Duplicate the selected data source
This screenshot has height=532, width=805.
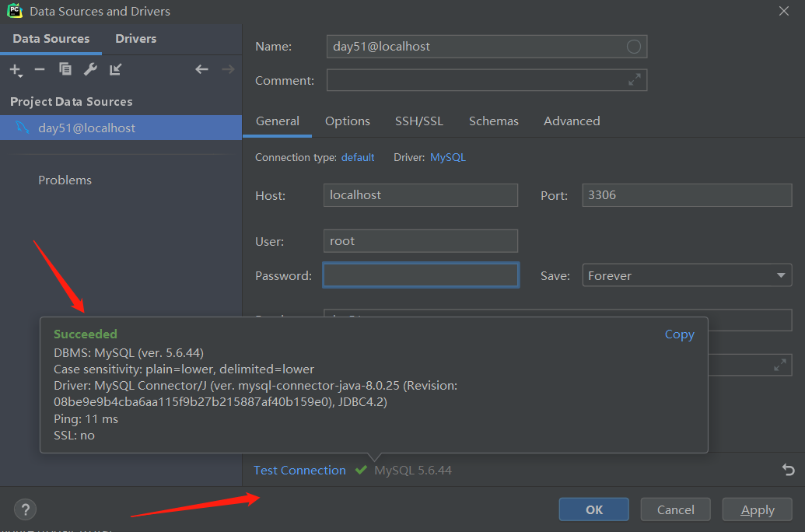65,68
